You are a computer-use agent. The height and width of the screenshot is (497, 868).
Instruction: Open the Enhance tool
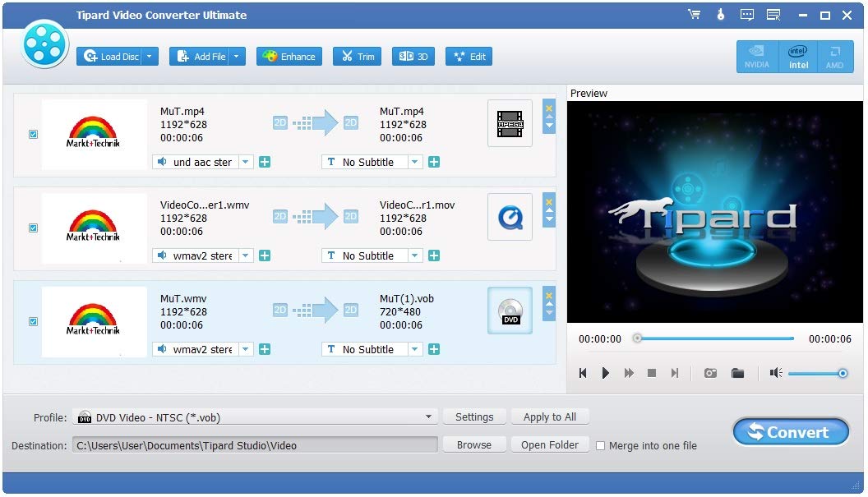coord(289,57)
